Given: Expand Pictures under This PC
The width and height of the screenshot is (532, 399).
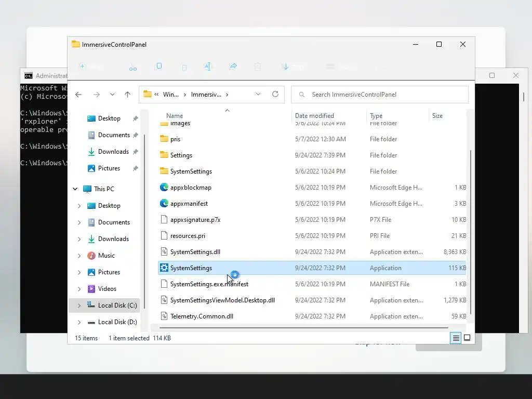Looking at the screenshot, I should (79, 272).
